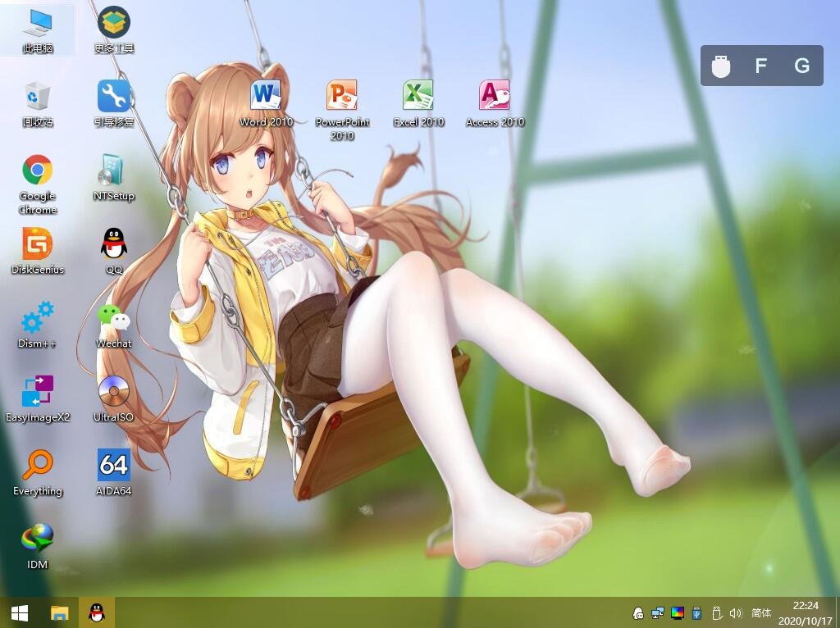Open the Dism++ gear icon
This screenshot has height=628, width=840.
[x=38, y=325]
